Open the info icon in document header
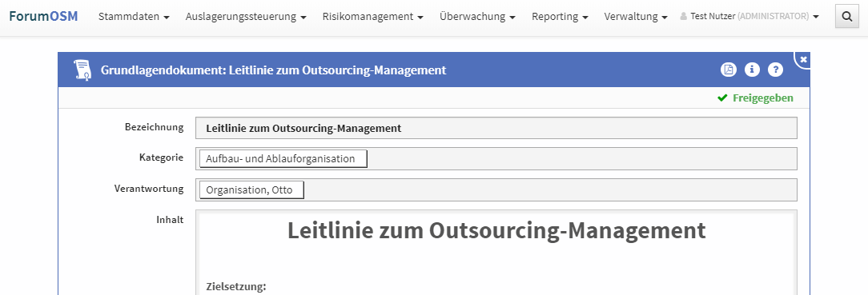This screenshot has height=295, width=868. (752, 70)
